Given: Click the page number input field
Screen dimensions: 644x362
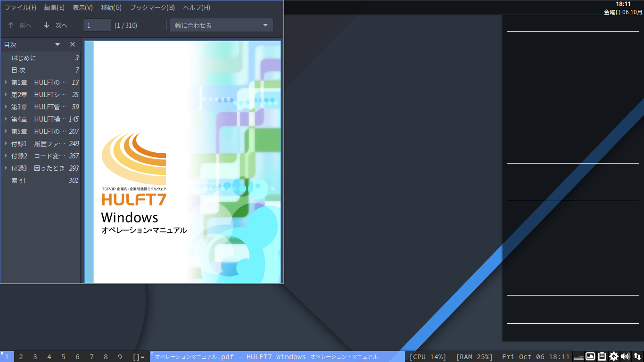Looking at the screenshot, I should tap(97, 25).
